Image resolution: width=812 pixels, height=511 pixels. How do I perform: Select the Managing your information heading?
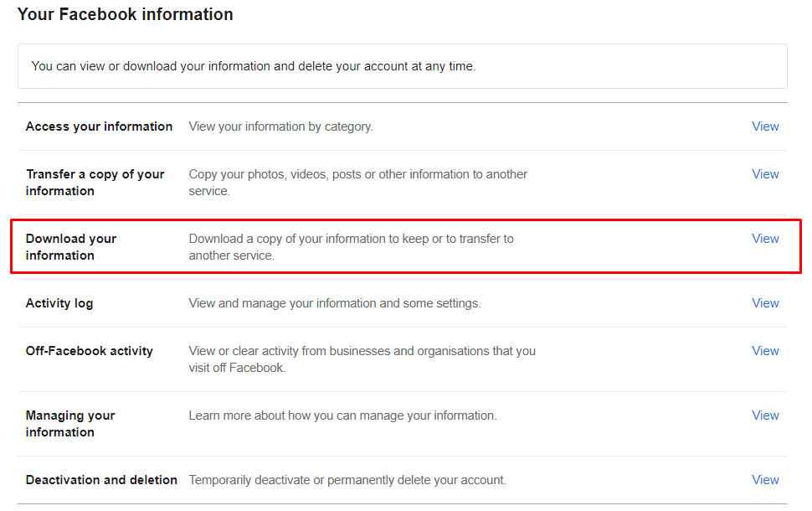[x=70, y=423]
